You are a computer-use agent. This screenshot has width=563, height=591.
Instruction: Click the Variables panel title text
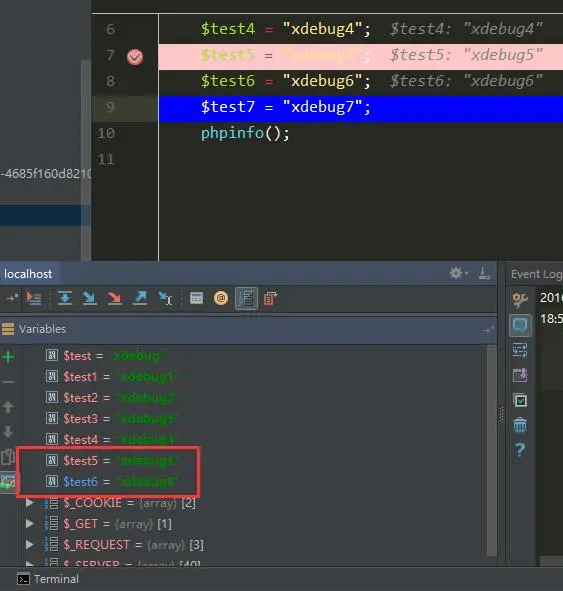tap(43, 329)
